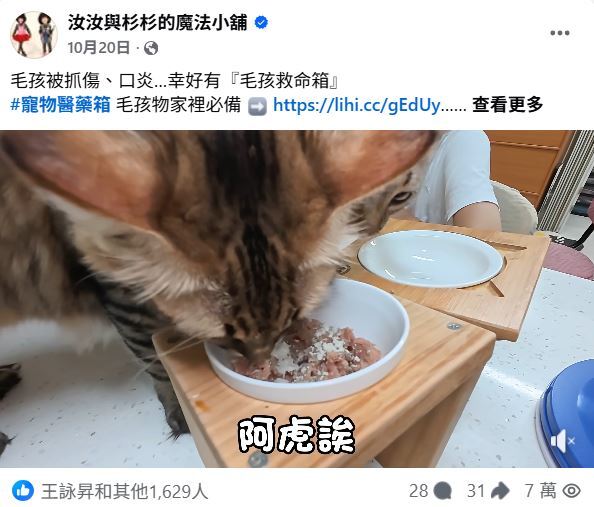Click the 10月20日 post date
The height and width of the screenshot is (507, 594).
pyautogui.click(x=98, y=48)
